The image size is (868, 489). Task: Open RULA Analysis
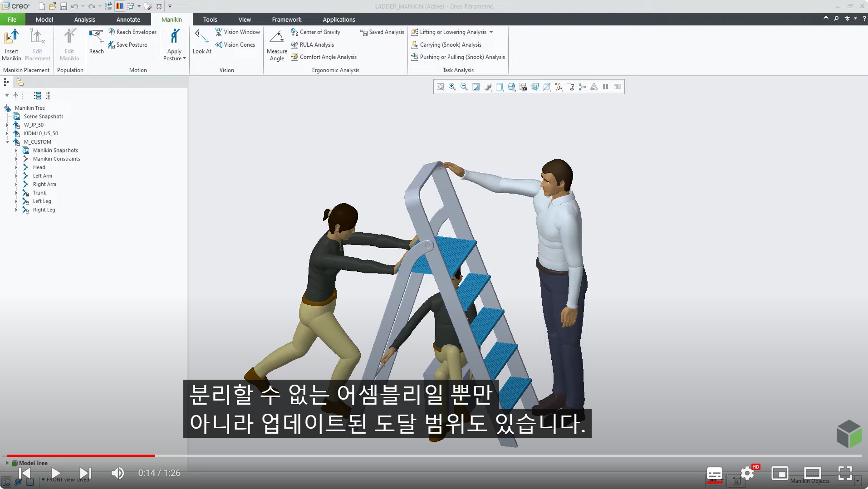point(313,44)
